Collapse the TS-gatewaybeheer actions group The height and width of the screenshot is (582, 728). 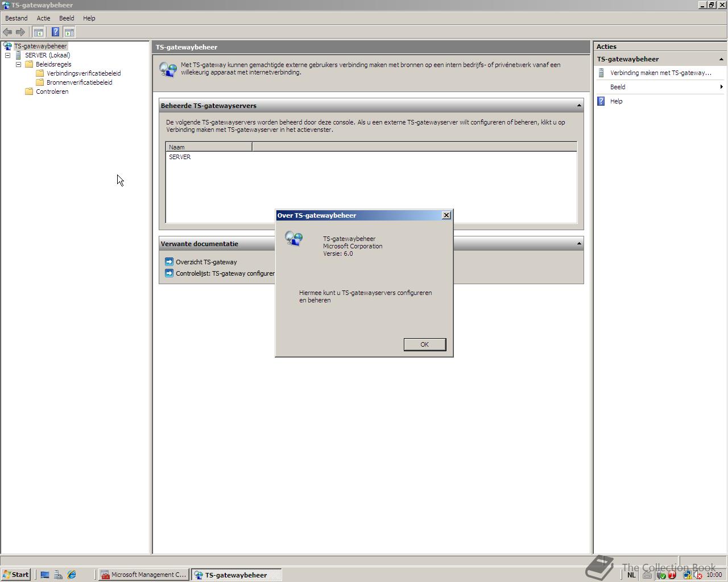coord(721,59)
